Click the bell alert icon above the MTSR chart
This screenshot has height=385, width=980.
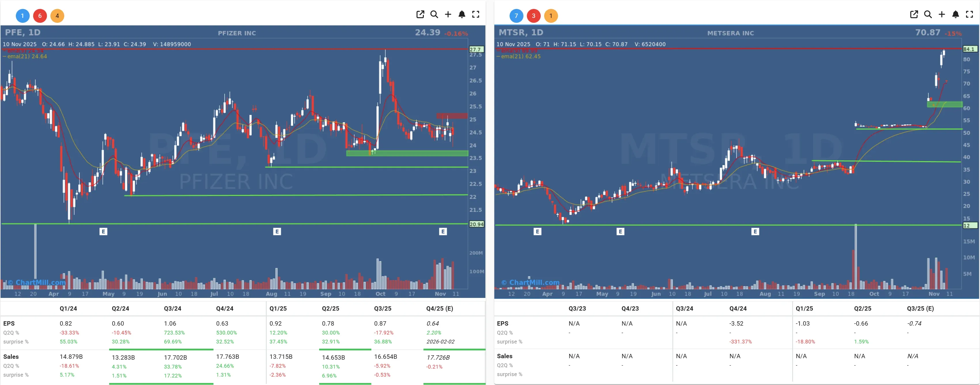click(955, 14)
